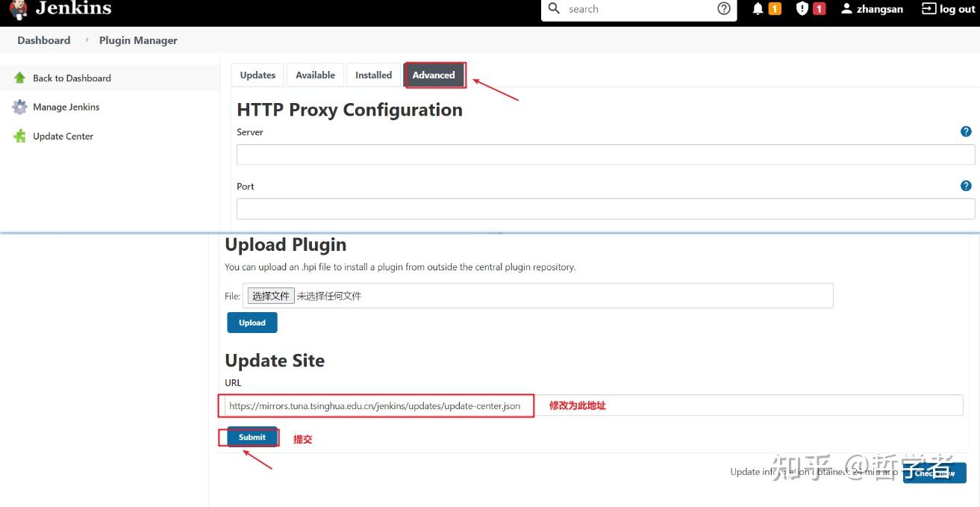Screen dimensions: 980x507
Task: Click the Check now button
Action: click(934, 472)
